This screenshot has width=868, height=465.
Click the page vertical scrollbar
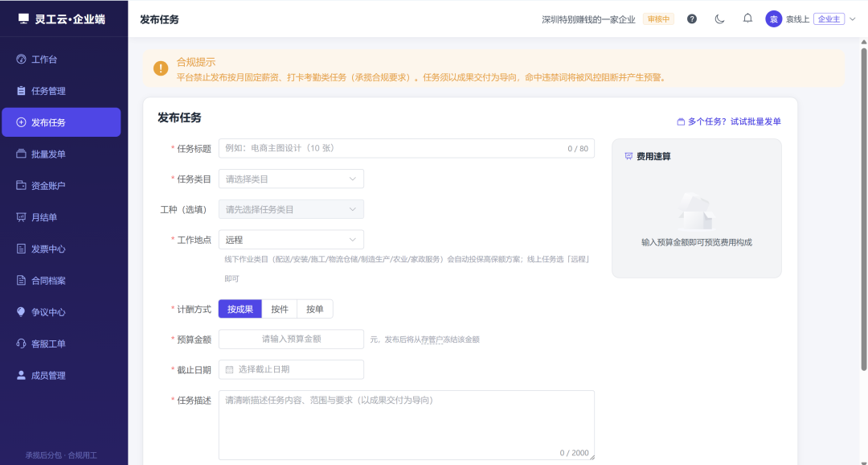[x=863, y=209]
